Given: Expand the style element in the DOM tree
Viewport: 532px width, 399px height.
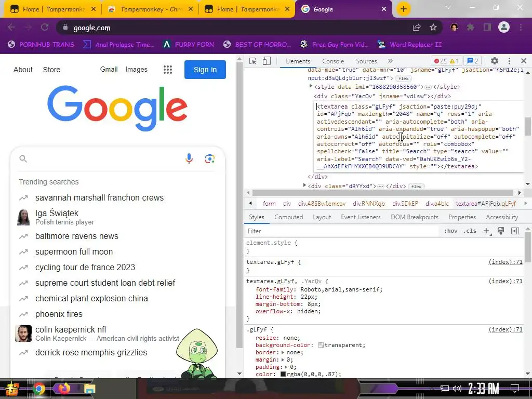Looking at the screenshot, I should tap(311, 87).
